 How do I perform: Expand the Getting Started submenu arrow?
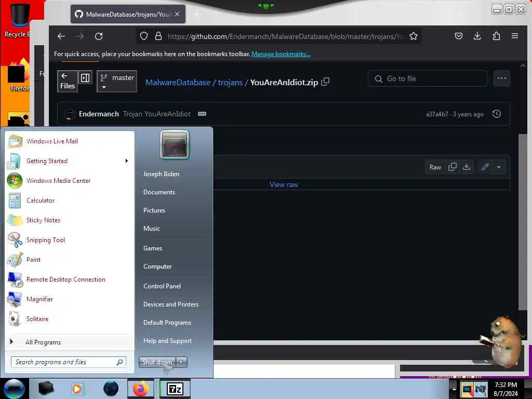tap(127, 161)
